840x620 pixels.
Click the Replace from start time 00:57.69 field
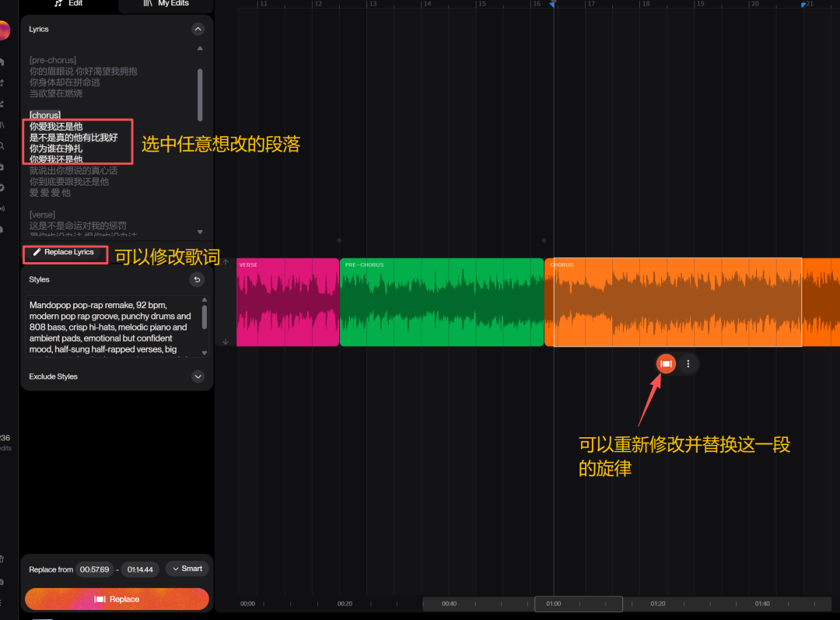[95, 569]
